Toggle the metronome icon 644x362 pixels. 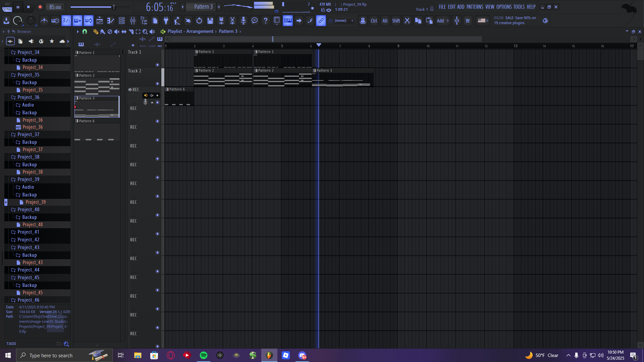[44, 21]
